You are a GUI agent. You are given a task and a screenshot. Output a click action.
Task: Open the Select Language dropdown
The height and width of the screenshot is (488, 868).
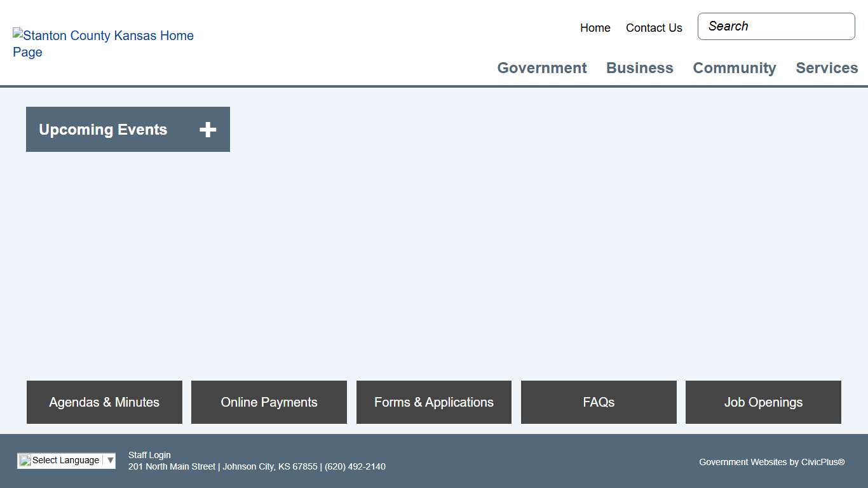[x=65, y=461]
